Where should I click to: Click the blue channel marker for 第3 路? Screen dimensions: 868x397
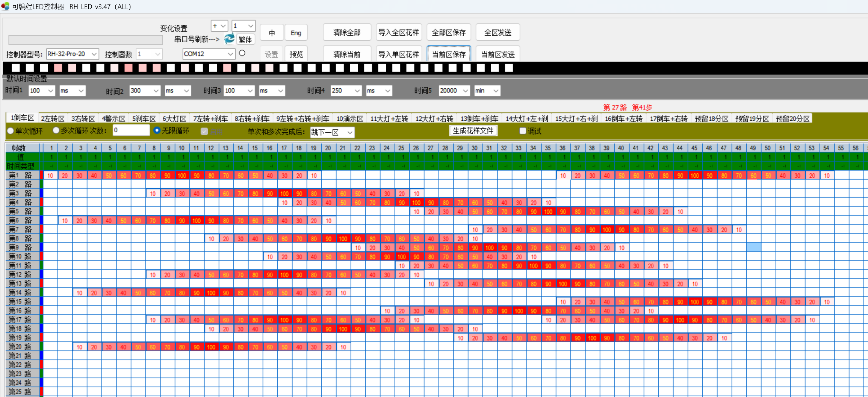[41, 193]
